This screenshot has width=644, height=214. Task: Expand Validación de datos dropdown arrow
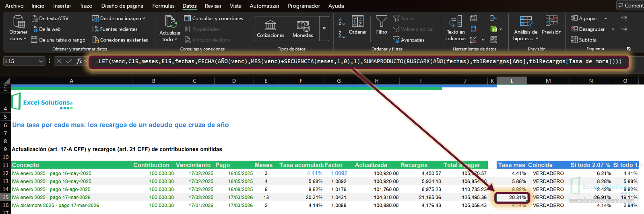[x=483, y=40]
